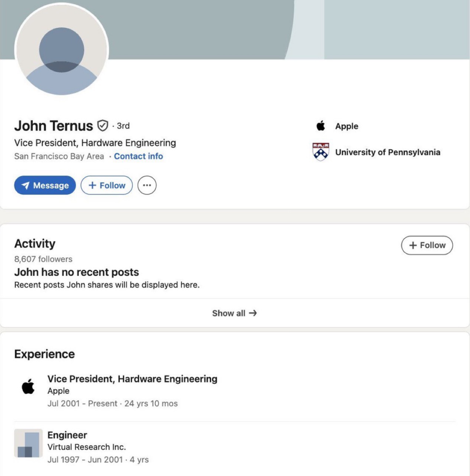Send a message with the Message button
This screenshot has height=476, width=470.
click(x=45, y=185)
